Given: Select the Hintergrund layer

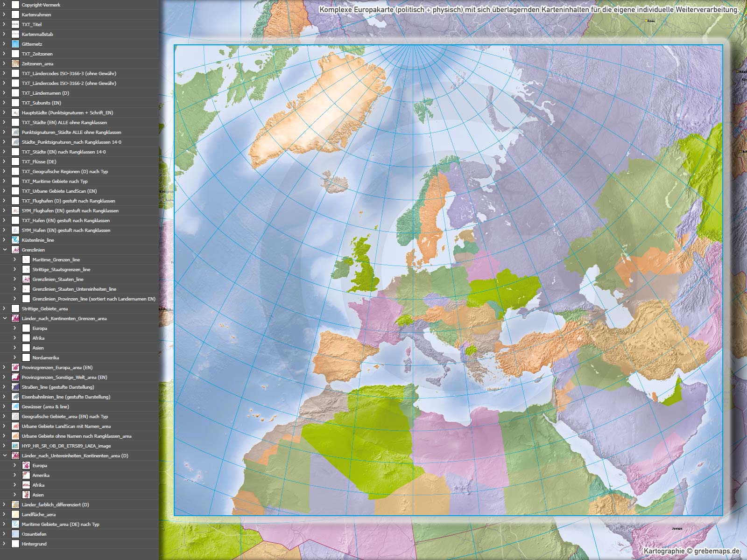Looking at the screenshot, I should click(34, 544).
